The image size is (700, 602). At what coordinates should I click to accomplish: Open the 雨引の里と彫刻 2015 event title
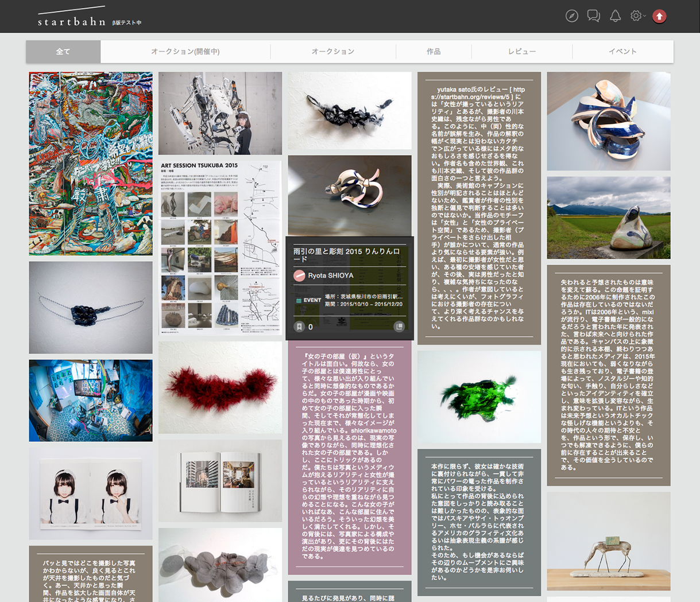(346, 255)
